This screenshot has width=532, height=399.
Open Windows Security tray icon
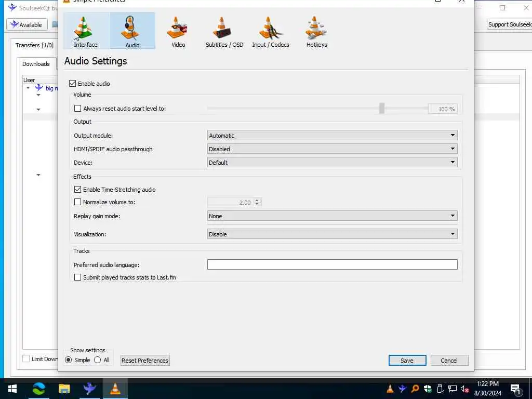tap(428, 389)
